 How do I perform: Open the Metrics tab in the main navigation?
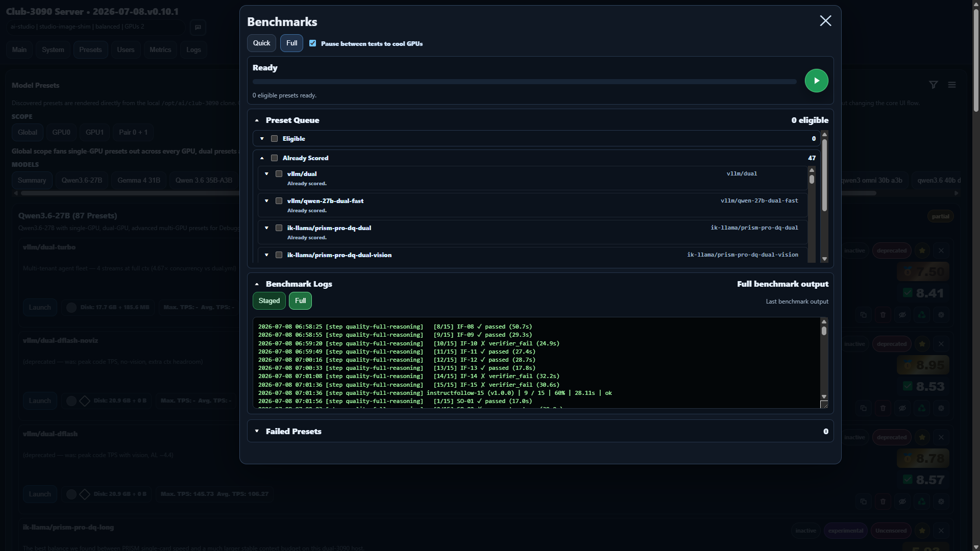pos(160,50)
